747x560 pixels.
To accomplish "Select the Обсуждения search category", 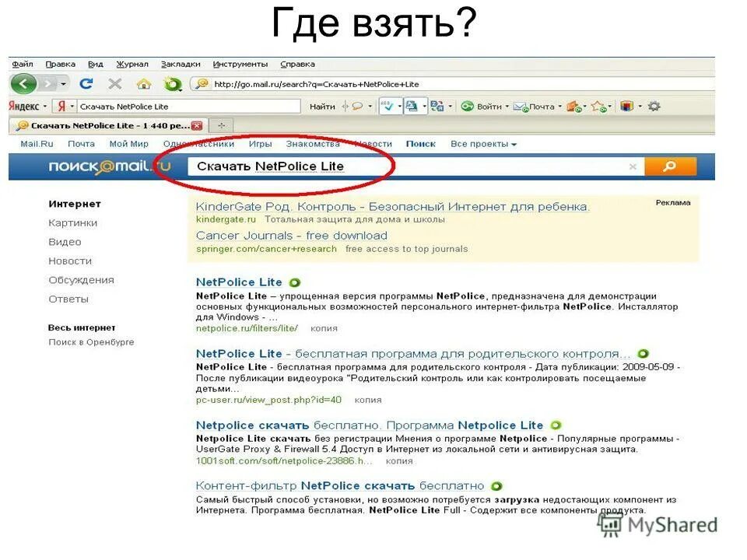I will [x=82, y=280].
